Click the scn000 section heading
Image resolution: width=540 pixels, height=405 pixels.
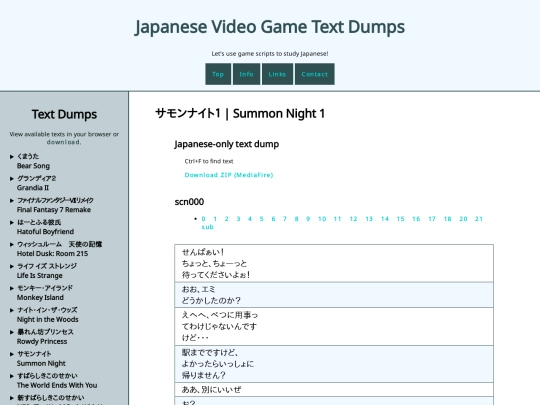coord(189,202)
